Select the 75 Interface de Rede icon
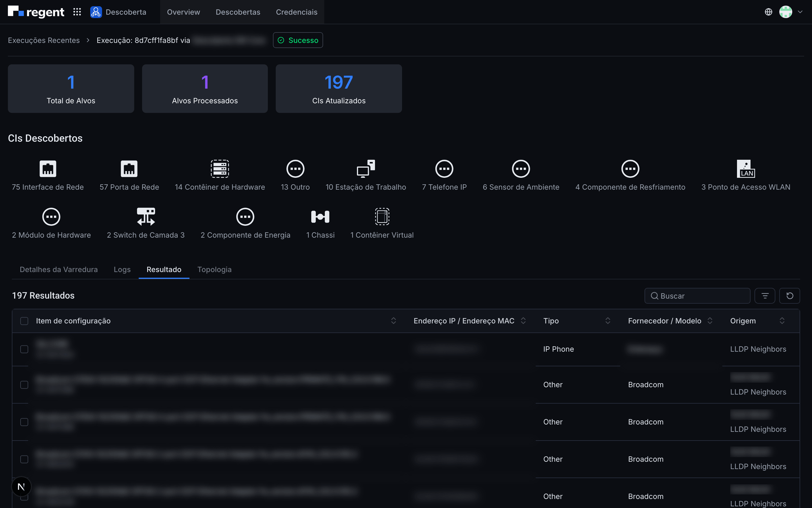Viewport: 812px width, 508px height. point(48,169)
